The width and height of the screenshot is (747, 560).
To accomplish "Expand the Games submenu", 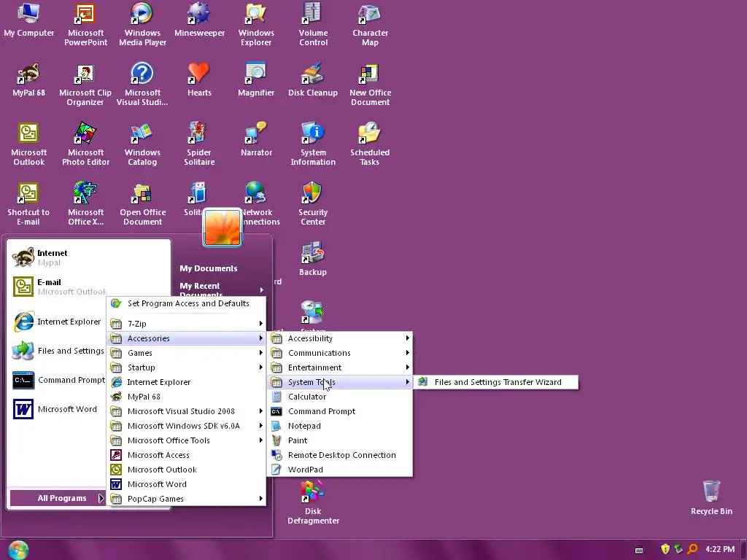I will pos(186,353).
